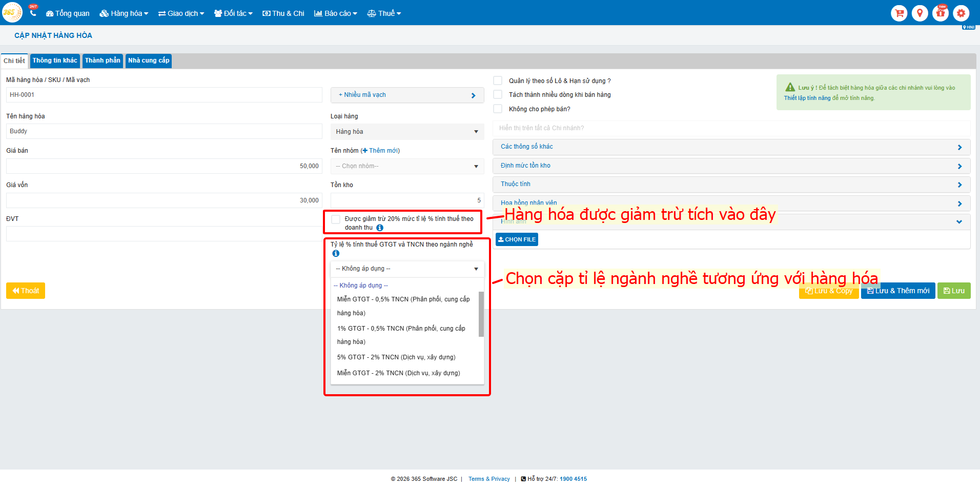Check the 20% tax reduction checkbox
Viewport: 980px width, 488px height.
(x=336, y=219)
